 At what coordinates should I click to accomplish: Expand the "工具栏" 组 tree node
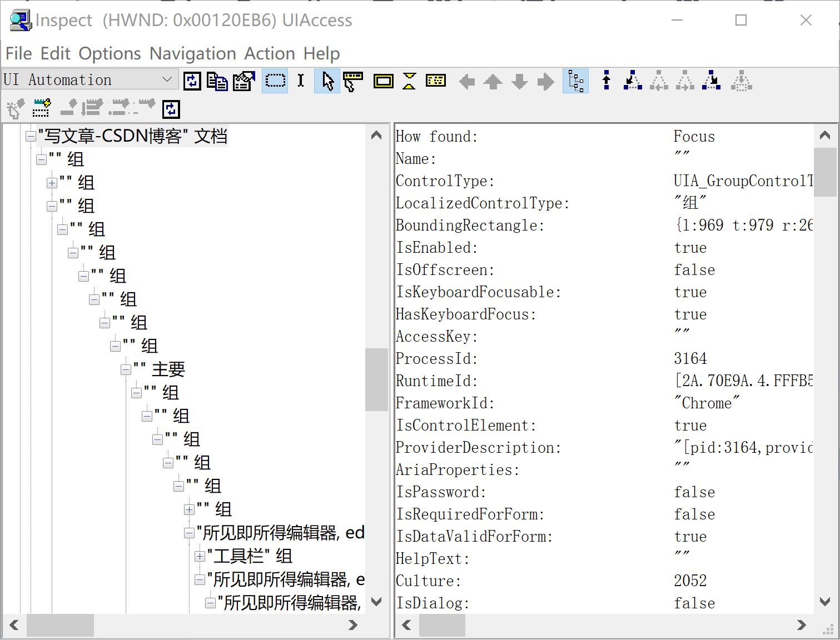pyautogui.click(x=199, y=556)
